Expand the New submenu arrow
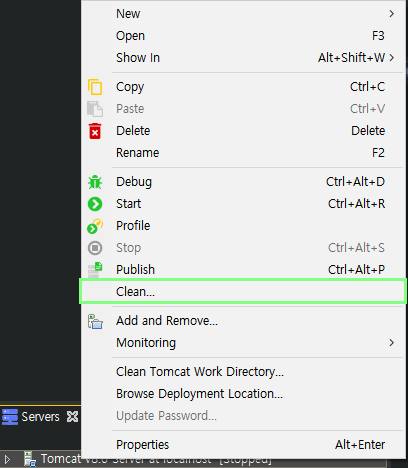 [x=392, y=14]
